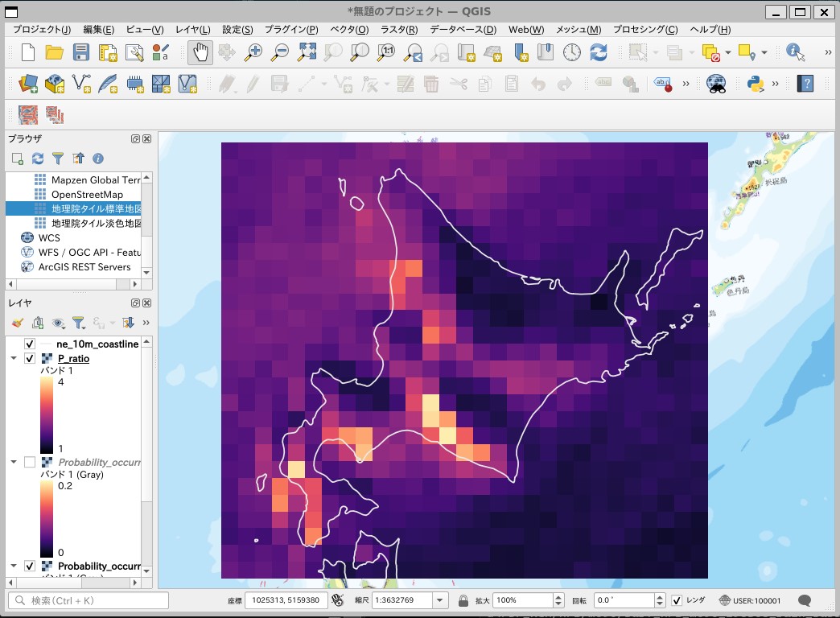The height and width of the screenshot is (618, 840).
Task: Open the select features tool dropdown arrow
Action: click(x=655, y=52)
